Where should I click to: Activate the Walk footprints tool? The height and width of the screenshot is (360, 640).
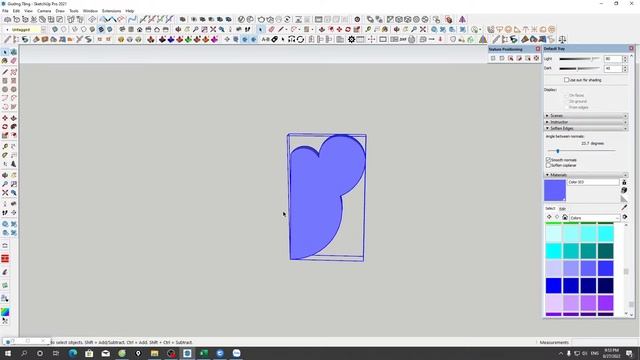[5, 213]
